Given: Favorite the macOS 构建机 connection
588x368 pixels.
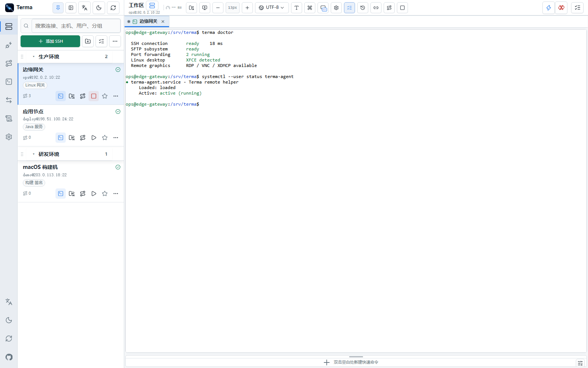Looking at the screenshot, I should pos(105,194).
